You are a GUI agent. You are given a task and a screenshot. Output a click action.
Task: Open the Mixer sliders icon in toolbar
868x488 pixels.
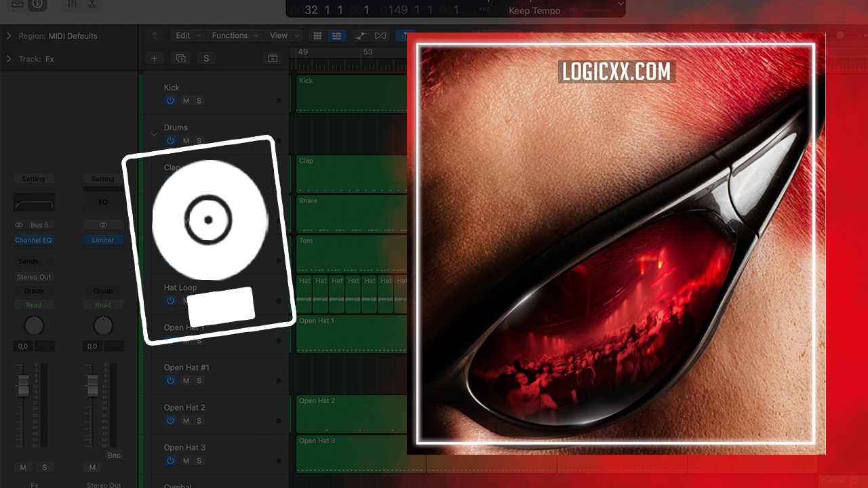(73, 4)
